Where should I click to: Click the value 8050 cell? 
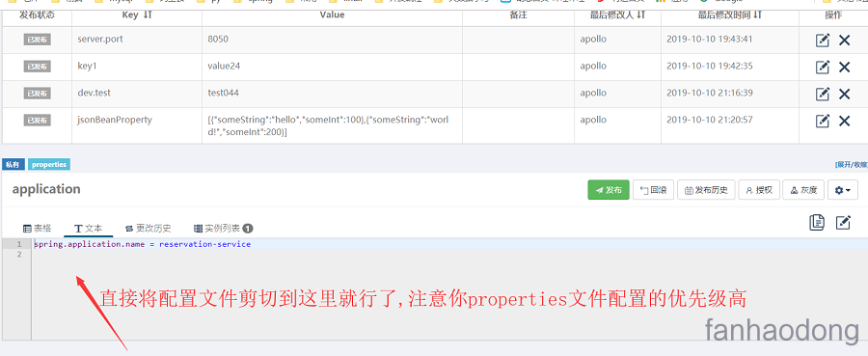(x=332, y=40)
